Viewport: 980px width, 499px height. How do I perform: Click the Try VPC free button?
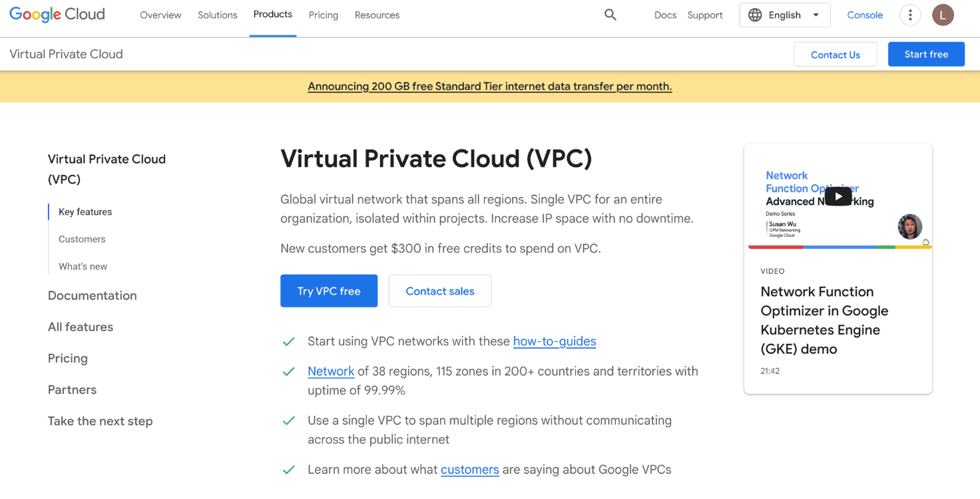(329, 291)
